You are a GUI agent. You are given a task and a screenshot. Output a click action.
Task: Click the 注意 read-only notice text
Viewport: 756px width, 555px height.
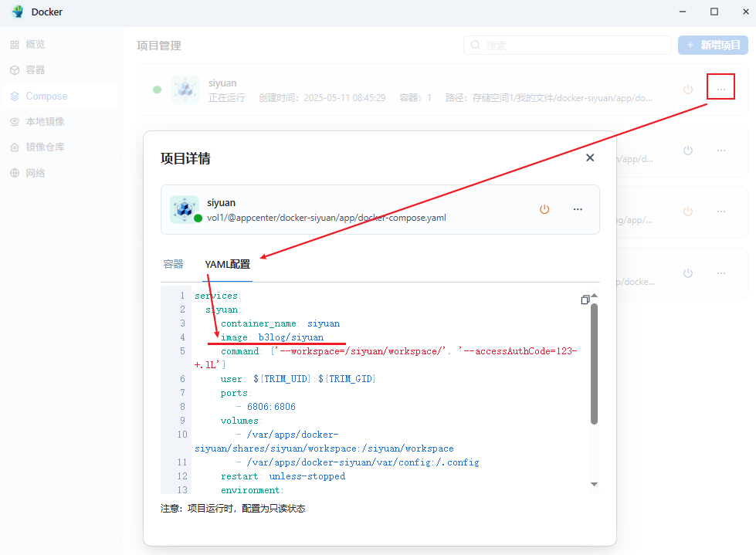(233, 509)
